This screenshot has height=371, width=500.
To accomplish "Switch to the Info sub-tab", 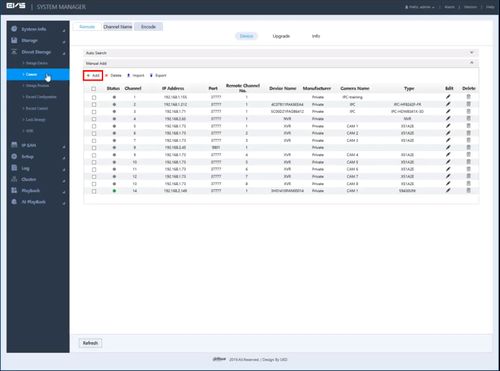I will tap(316, 36).
